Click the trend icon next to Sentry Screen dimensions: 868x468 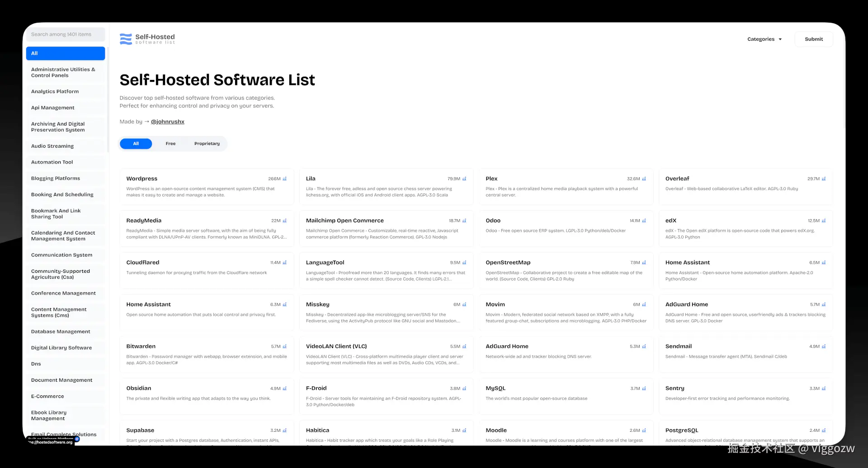click(824, 388)
